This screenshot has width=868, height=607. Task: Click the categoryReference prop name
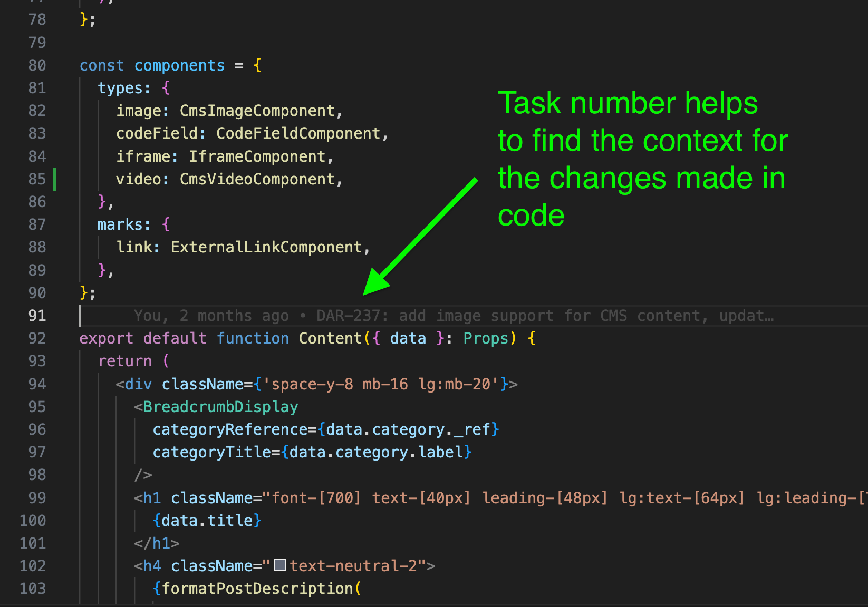230,429
